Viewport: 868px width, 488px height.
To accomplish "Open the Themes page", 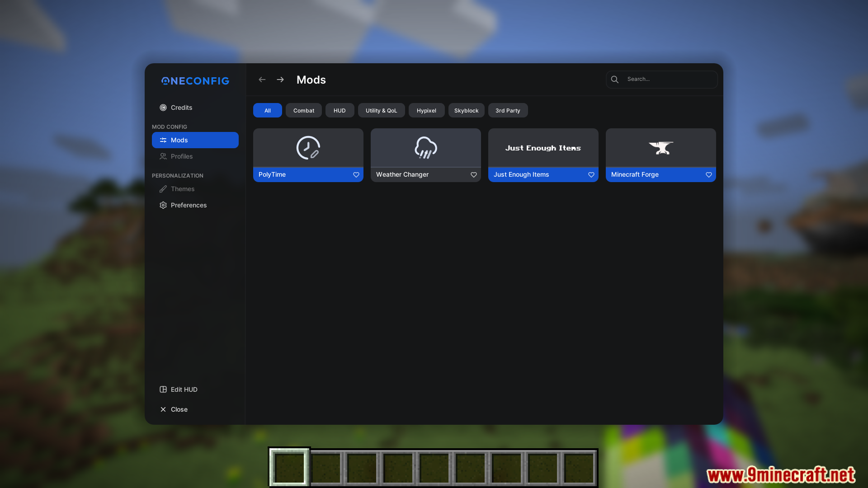I will (195, 189).
